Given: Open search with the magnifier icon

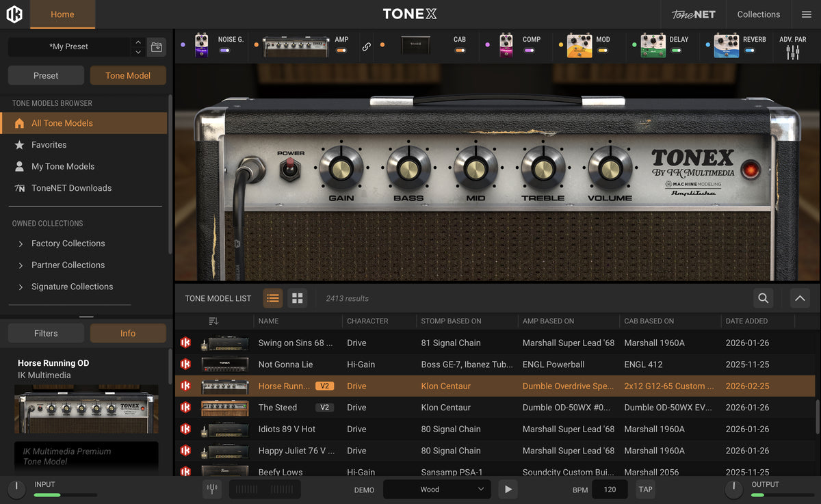Looking at the screenshot, I should [763, 298].
